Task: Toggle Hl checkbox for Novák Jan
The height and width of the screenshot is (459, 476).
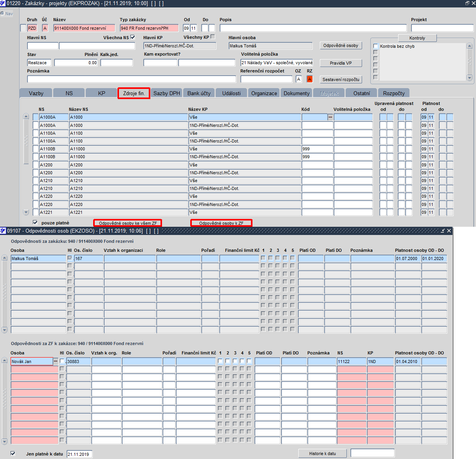Action: pyautogui.click(x=62, y=361)
